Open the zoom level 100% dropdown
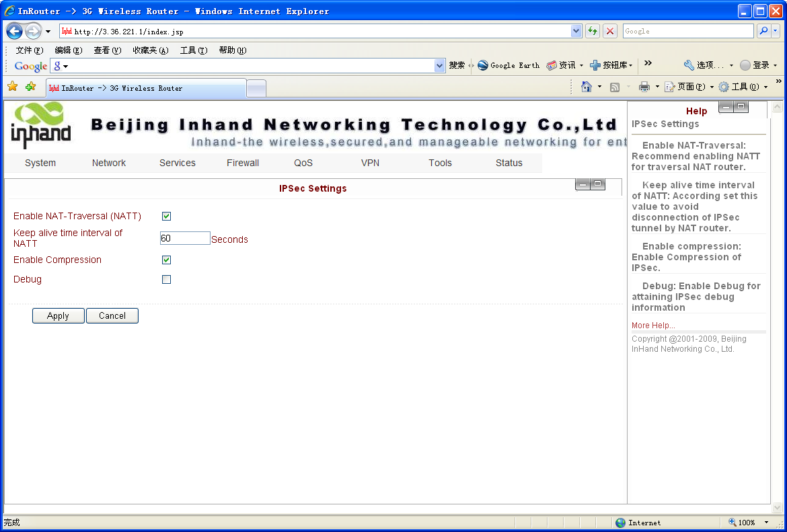The width and height of the screenshot is (787, 532). [766, 523]
